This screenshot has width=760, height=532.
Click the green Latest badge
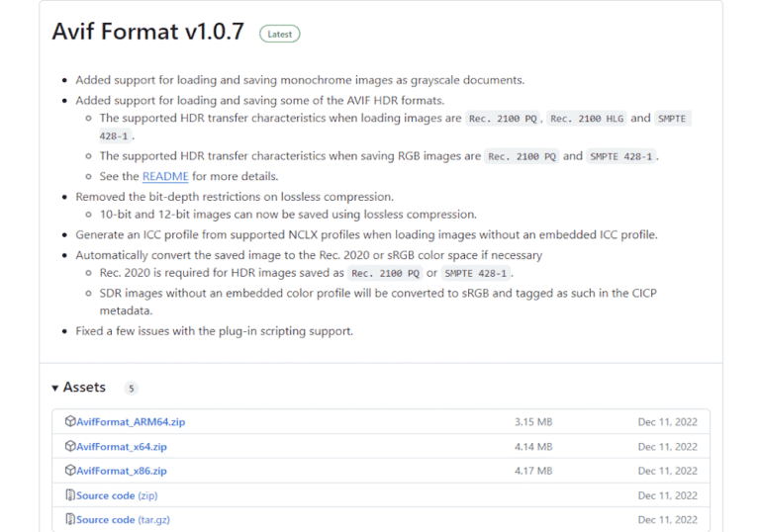pyautogui.click(x=280, y=34)
